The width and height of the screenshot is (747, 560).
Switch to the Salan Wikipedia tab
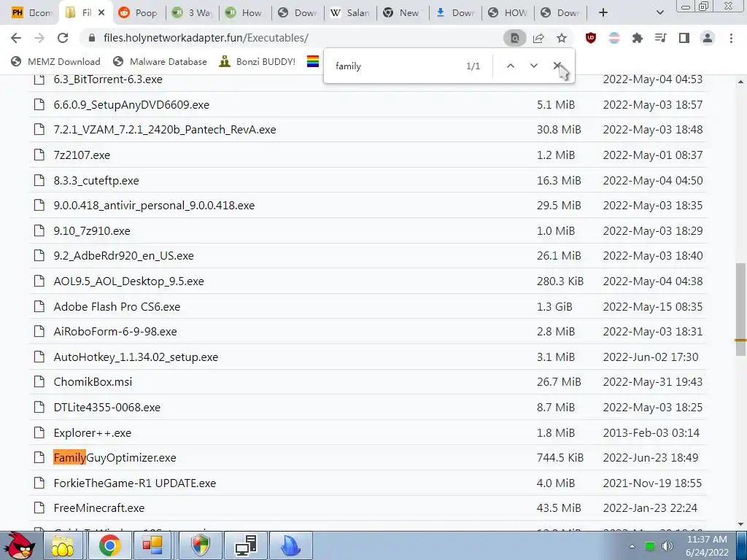350,13
